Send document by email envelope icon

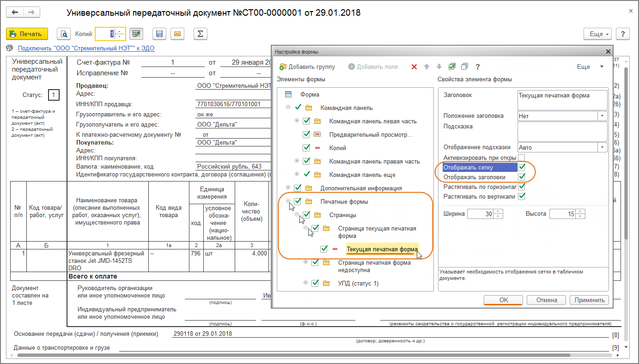177,34
